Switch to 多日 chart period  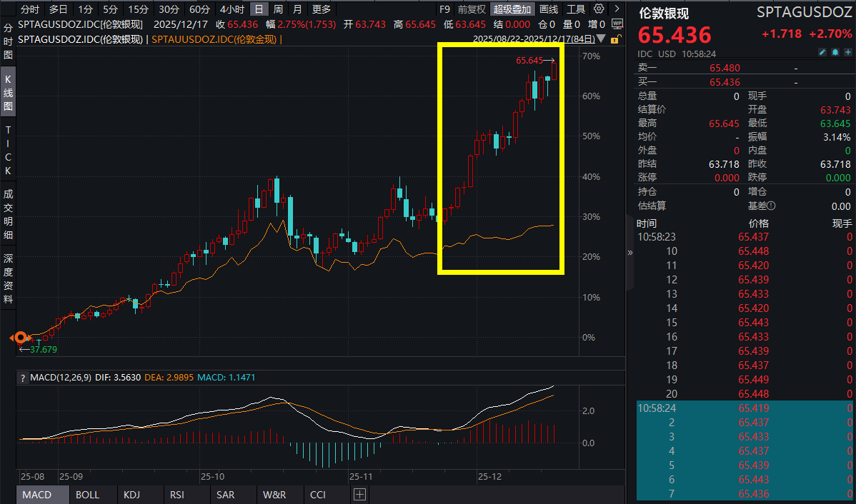point(58,9)
